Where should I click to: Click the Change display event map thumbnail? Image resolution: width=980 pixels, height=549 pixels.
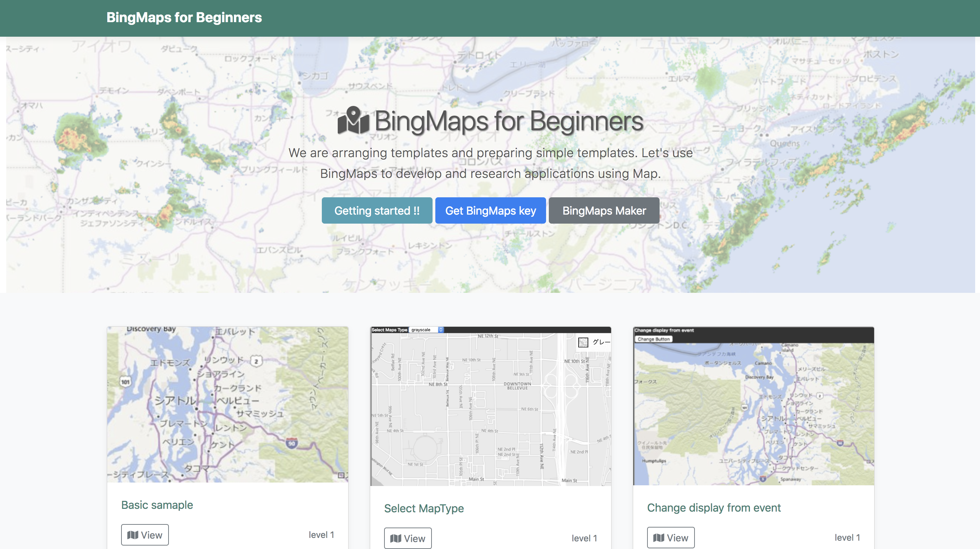point(753,415)
